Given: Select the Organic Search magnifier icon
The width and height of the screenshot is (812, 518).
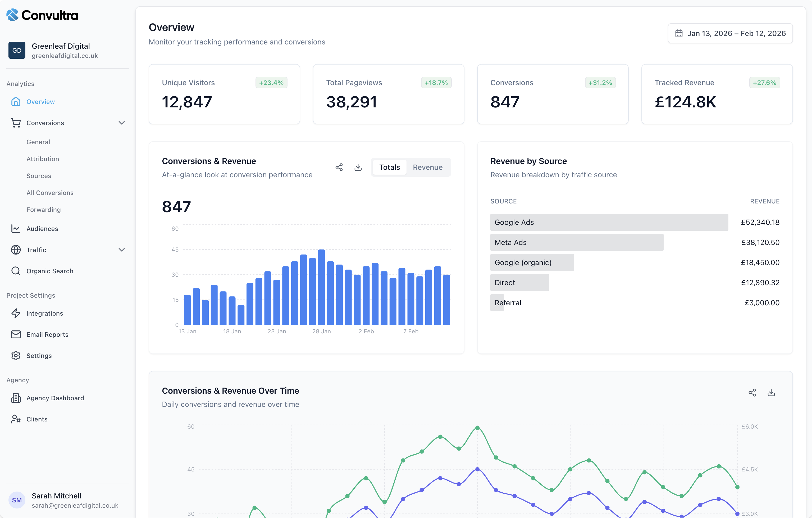Looking at the screenshot, I should [16, 271].
